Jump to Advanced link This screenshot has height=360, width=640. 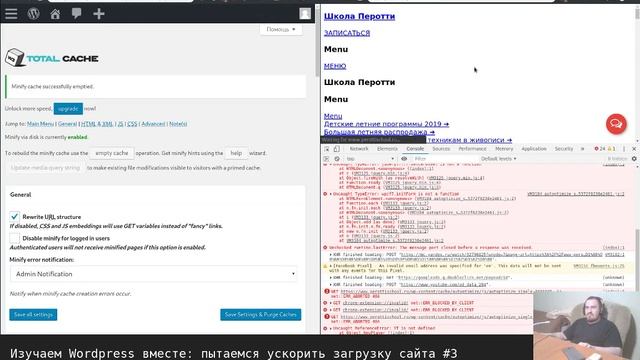click(153, 124)
